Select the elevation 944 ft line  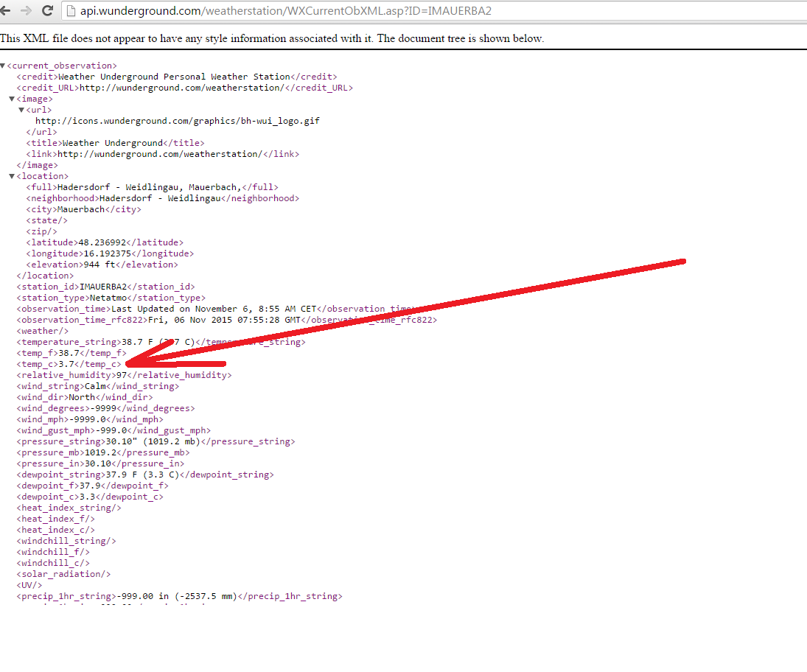pyautogui.click(x=102, y=265)
